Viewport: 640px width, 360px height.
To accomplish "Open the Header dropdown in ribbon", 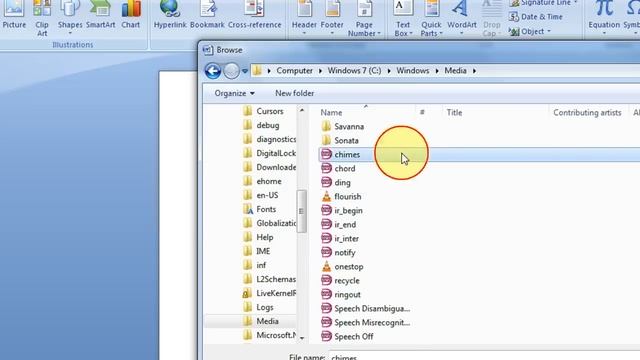I will pyautogui.click(x=304, y=18).
